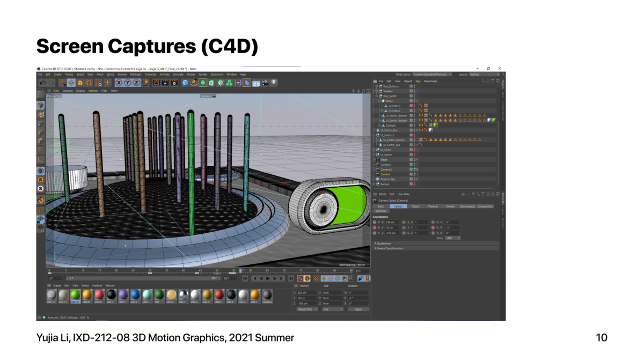Open Render Settings clapperboard gear icon

point(174,83)
